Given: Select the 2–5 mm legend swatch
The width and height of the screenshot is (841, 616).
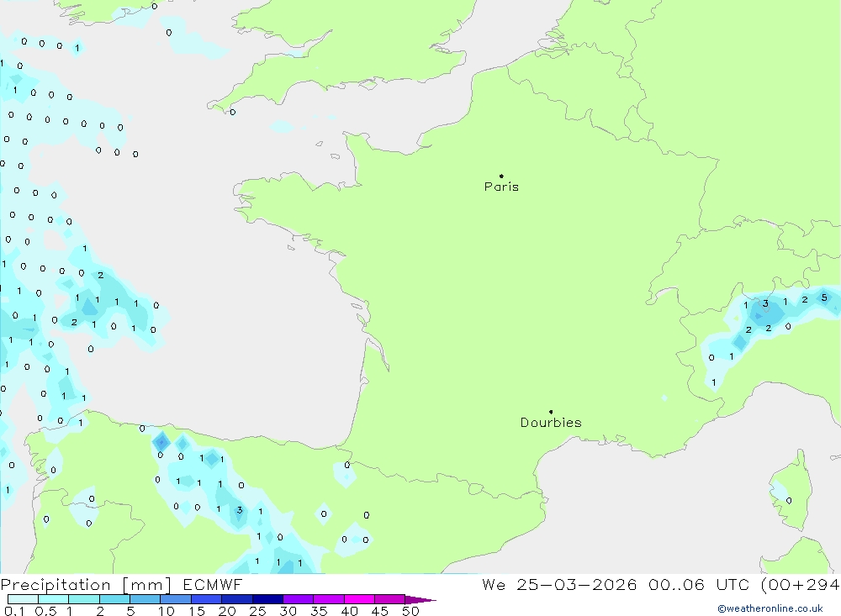Looking at the screenshot, I should click(114, 599).
